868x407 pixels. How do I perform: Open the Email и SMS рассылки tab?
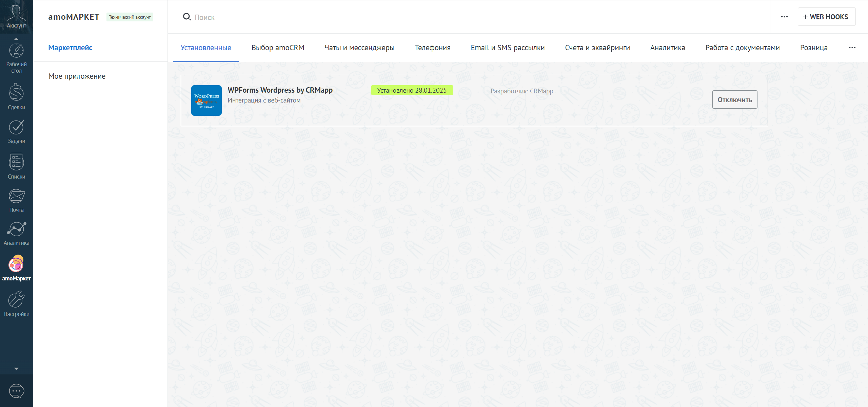point(508,48)
